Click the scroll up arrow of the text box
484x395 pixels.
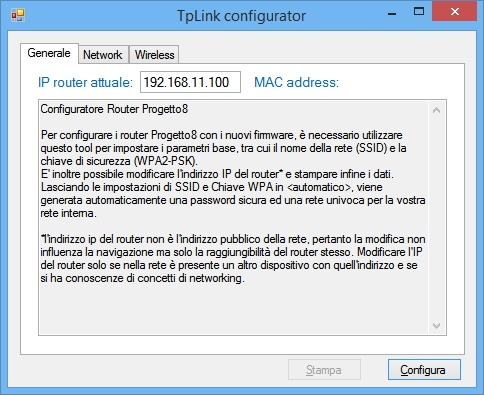point(437,110)
